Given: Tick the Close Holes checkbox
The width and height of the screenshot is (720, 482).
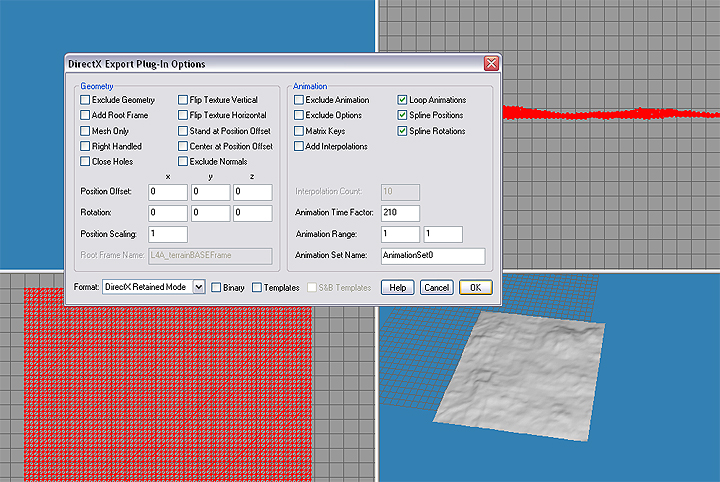Looking at the screenshot, I should coord(85,161).
